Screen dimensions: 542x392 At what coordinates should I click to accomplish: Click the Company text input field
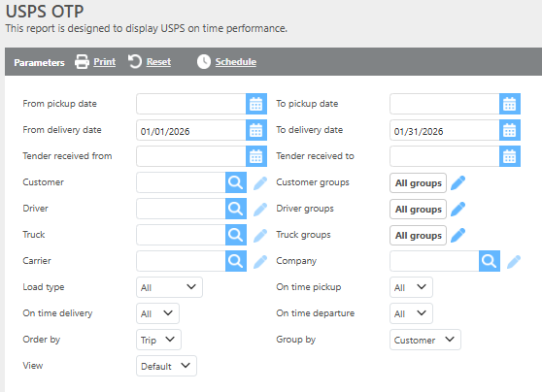[434, 261]
